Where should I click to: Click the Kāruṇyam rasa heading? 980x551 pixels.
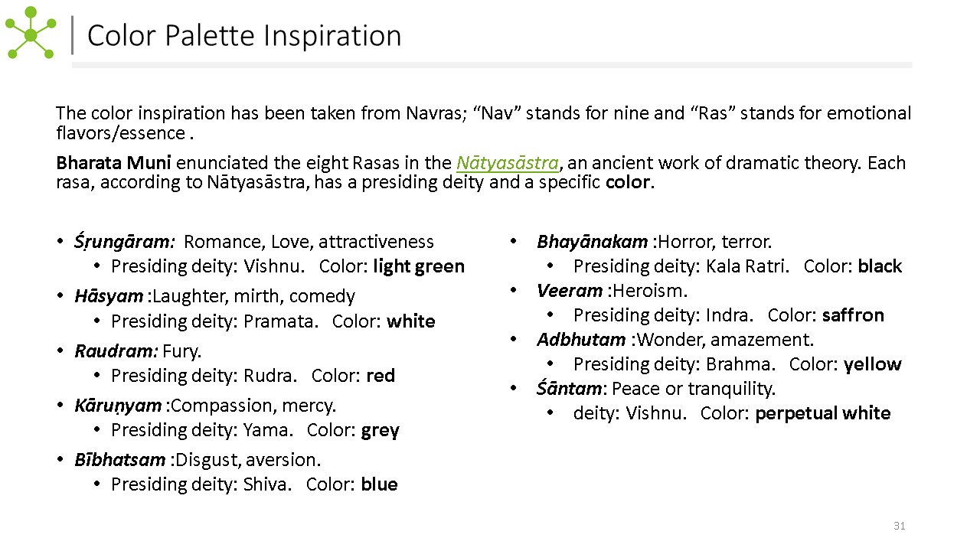(118, 405)
